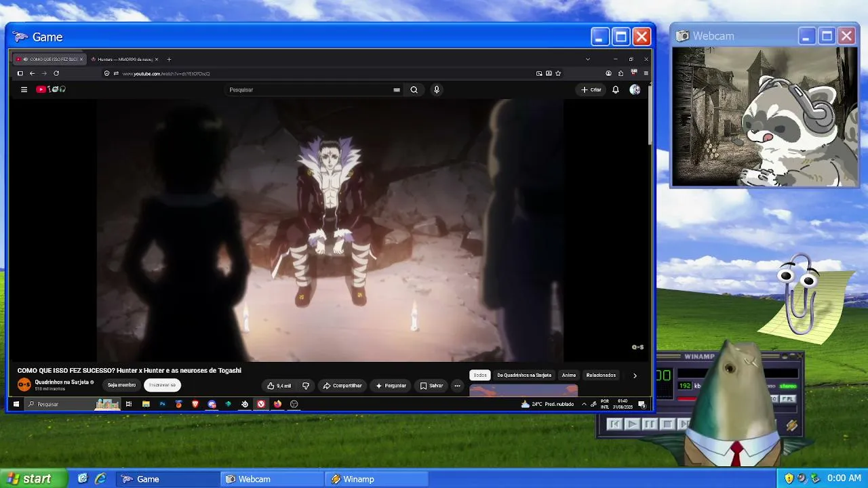868x488 pixels.
Task: Open the YouTube account avatar menu
Action: coord(635,89)
